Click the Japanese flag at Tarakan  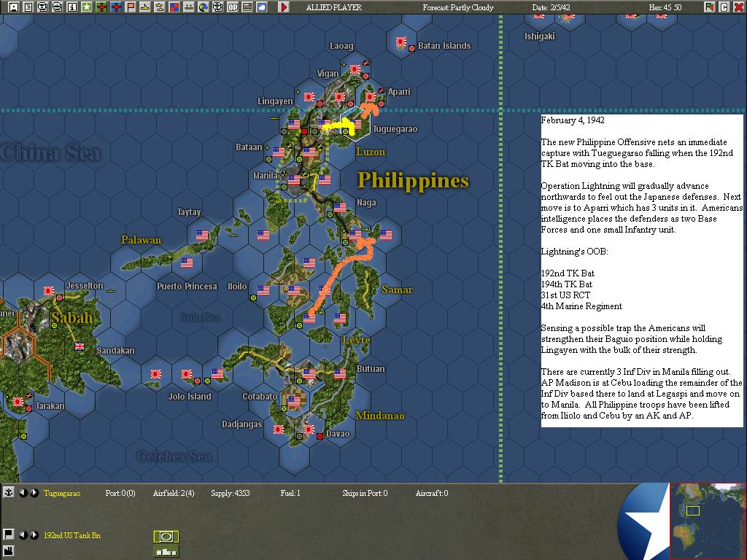click(18, 402)
